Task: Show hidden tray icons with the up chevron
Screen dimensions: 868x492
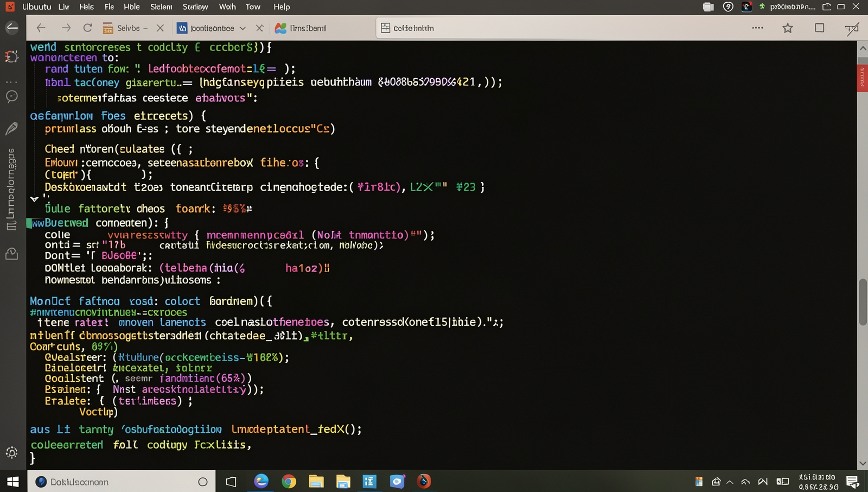Action: [x=730, y=482]
